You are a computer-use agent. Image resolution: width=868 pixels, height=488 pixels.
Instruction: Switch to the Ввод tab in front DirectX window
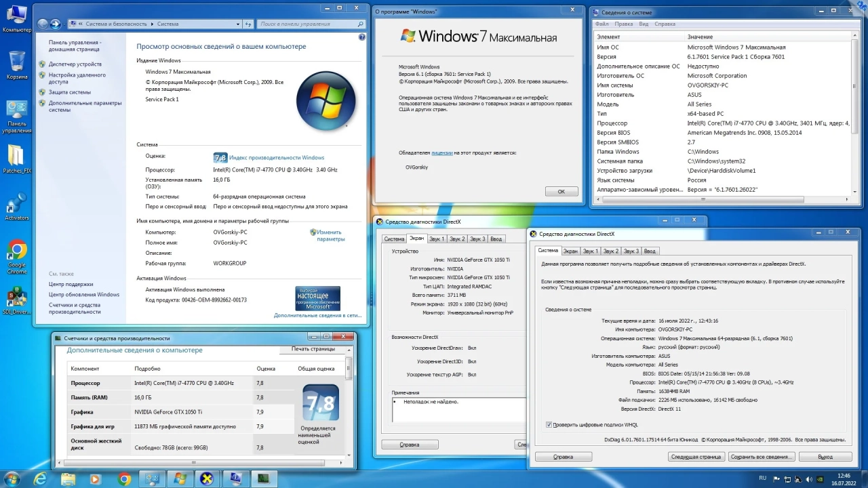coord(650,251)
